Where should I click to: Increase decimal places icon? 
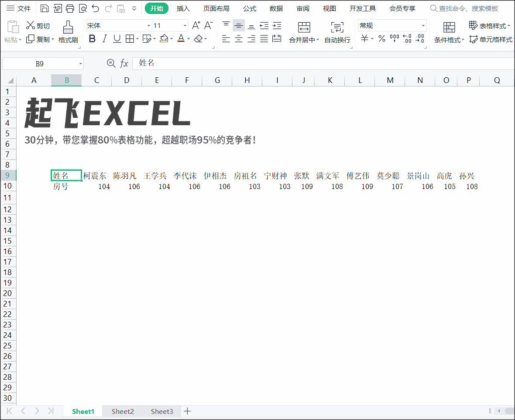pos(407,39)
